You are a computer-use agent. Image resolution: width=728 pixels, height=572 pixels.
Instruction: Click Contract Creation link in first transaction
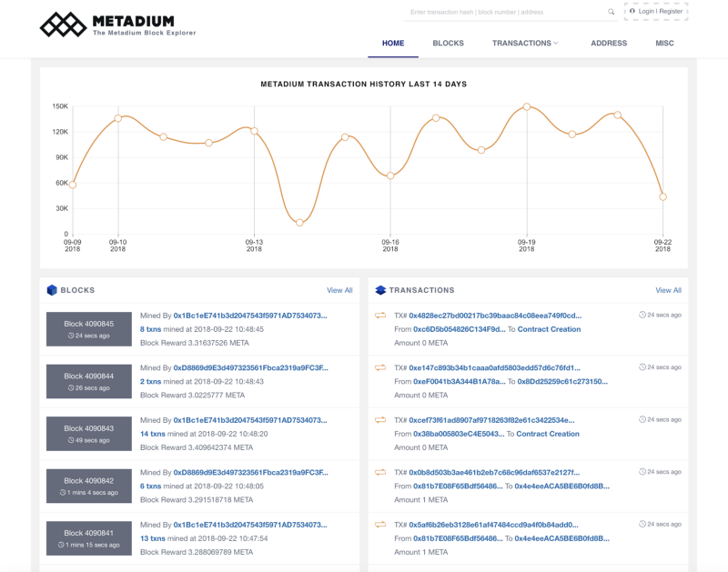(549, 329)
